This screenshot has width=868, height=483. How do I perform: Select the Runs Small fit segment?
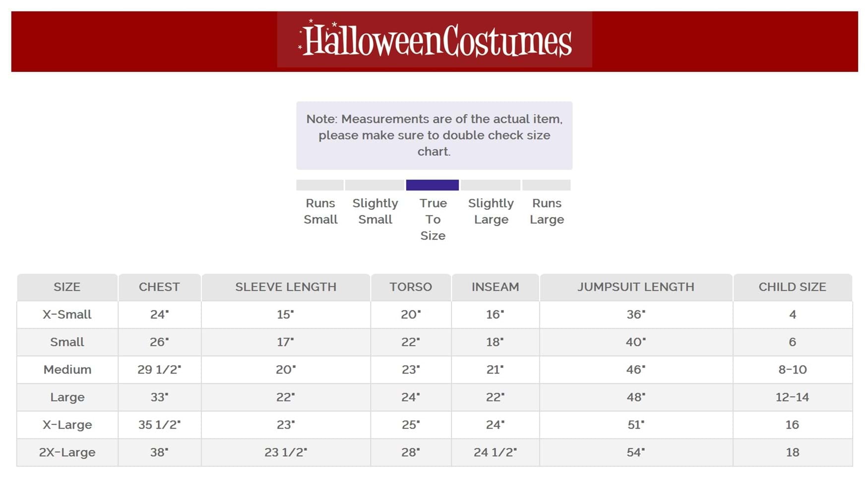pyautogui.click(x=320, y=185)
